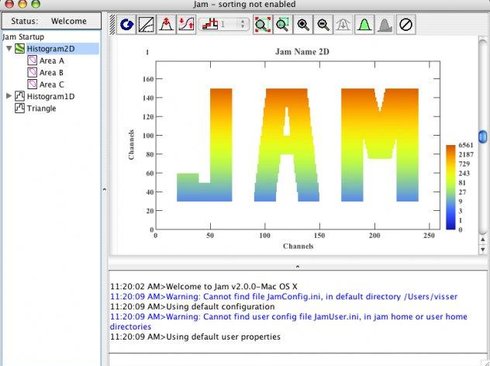Click the full view zoom icon
This screenshot has width=490, height=366.
click(x=263, y=24)
